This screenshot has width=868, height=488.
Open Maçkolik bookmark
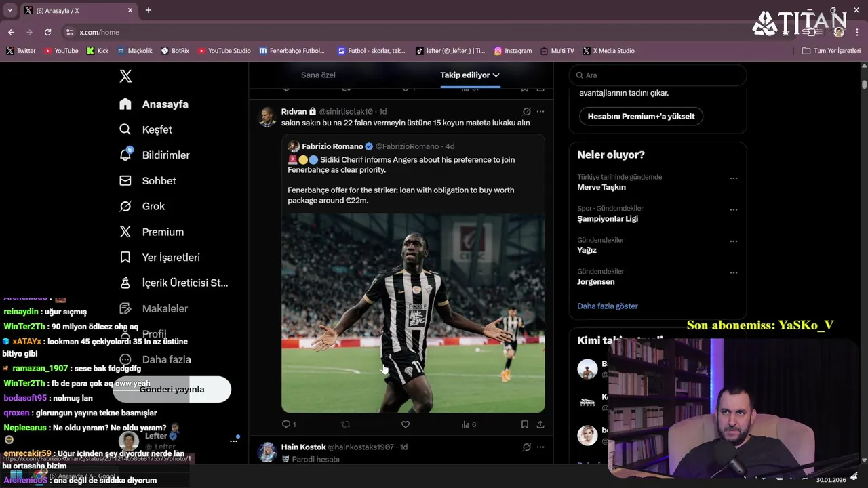point(135,51)
